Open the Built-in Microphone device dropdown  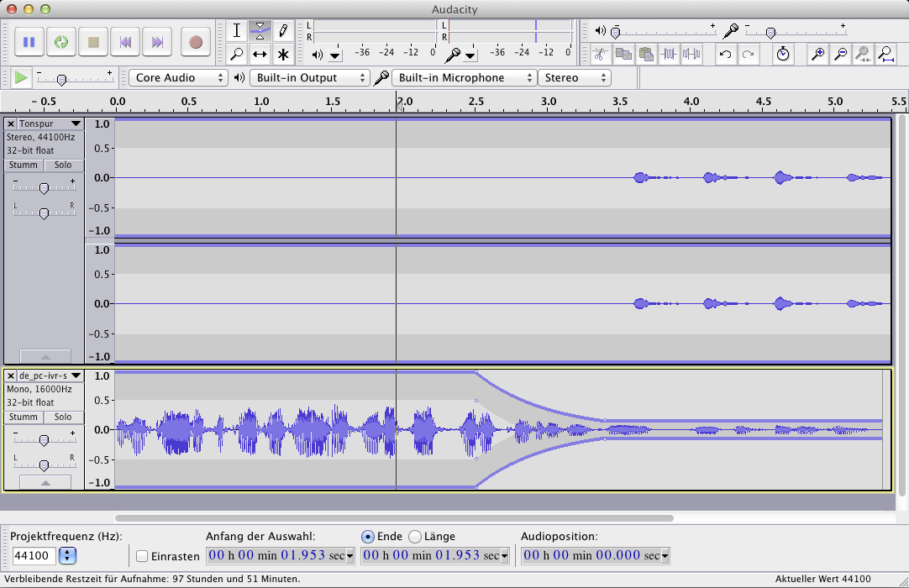[x=464, y=78]
